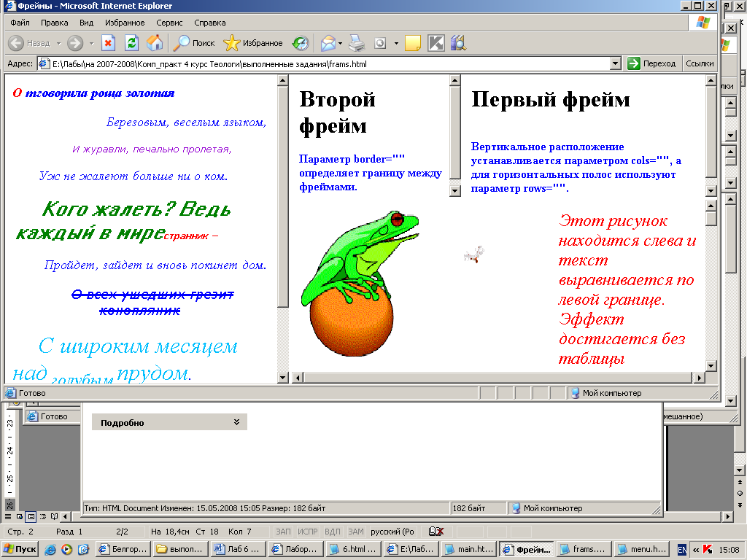This screenshot has height=560, width=747.
Task: Click the Back (Назад) navigation button
Action: pyautogui.click(x=29, y=43)
